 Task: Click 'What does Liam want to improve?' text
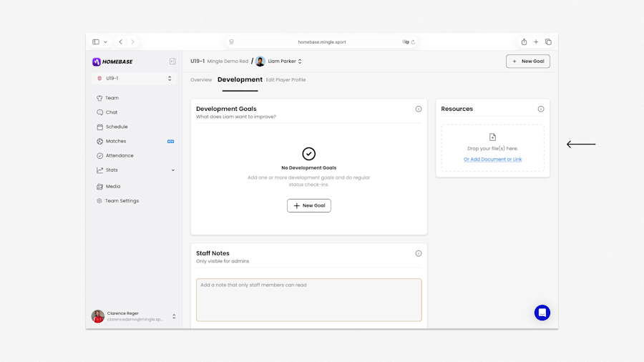tap(236, 117)
